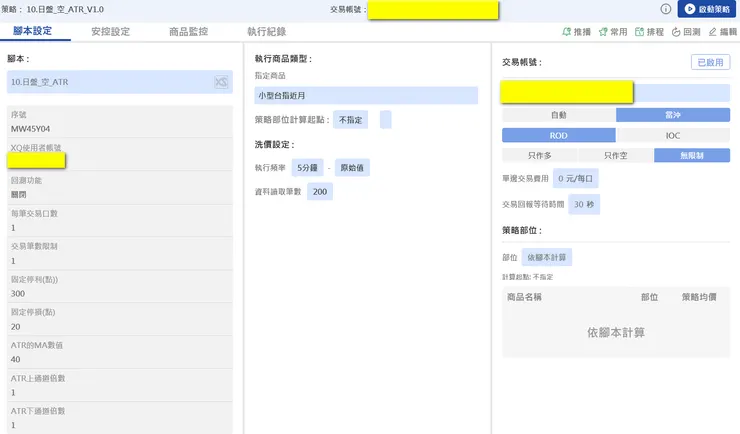Click the XS script icon in the 腳本 field
Viewport: 740px width, 434px height.
(221, 82)
